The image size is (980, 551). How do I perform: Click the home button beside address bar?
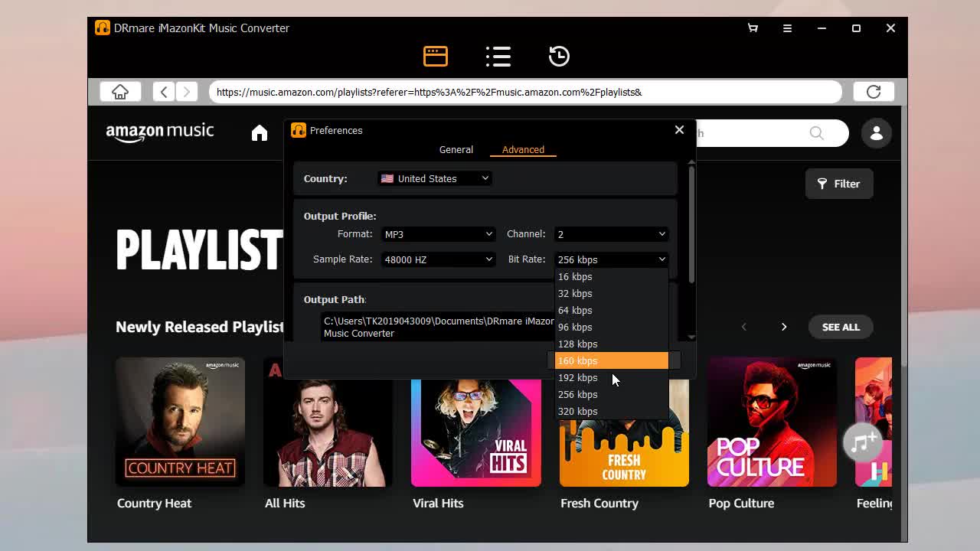(120, 92)
